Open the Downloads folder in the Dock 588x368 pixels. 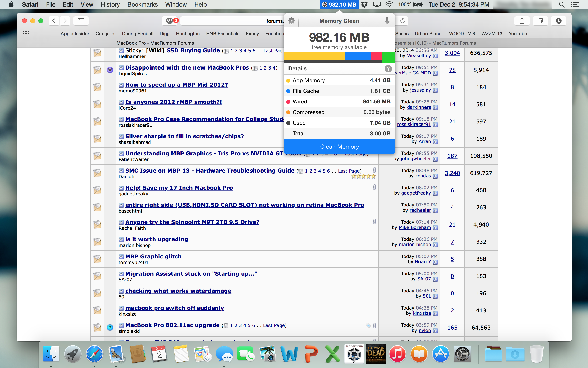[515, 354]
